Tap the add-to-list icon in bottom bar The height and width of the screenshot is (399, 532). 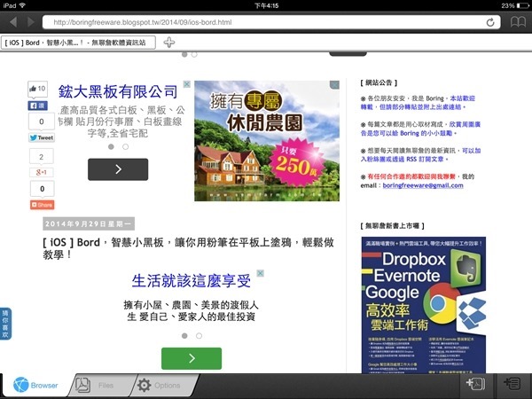click(512, 384)
